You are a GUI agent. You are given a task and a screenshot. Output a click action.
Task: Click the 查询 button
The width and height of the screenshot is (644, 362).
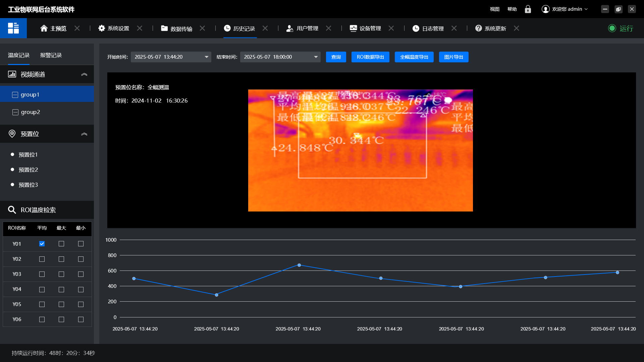coord(336,57)
